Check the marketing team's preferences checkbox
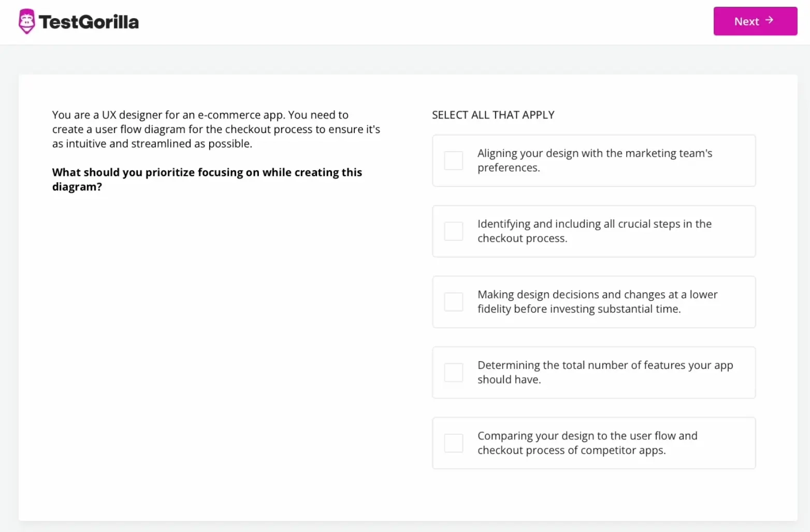 [454, 160]
